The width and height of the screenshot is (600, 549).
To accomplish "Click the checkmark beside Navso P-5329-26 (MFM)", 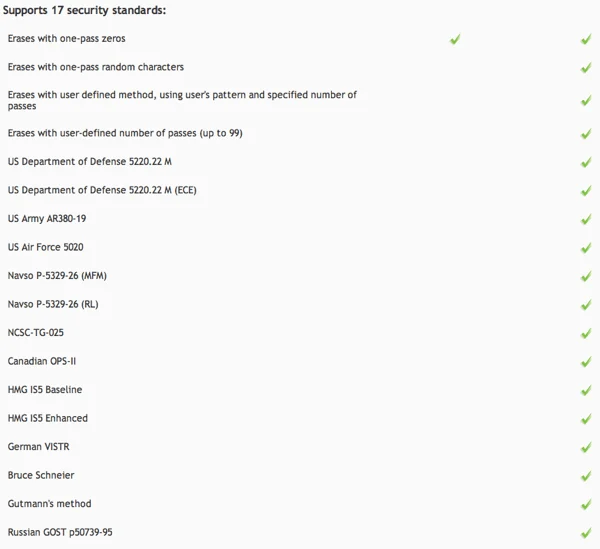I will coord(586,276).
